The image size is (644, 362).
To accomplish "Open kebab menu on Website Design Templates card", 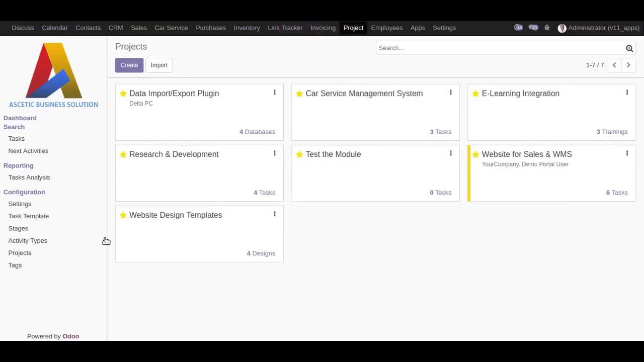I will click(x=275, y=214).
